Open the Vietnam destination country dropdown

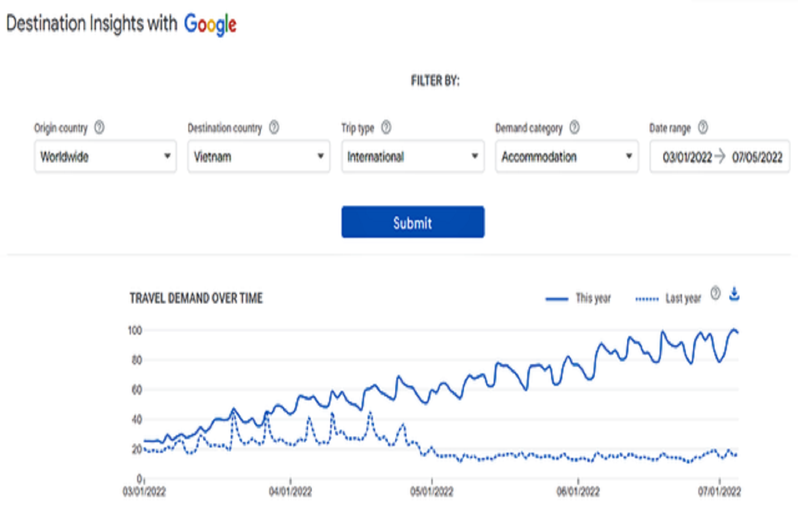259,156
